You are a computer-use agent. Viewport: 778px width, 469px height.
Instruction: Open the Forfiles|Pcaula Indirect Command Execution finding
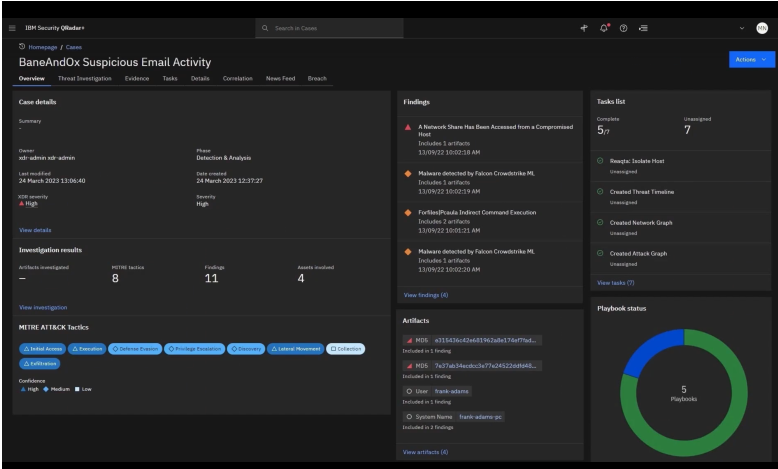coord(490,221)
